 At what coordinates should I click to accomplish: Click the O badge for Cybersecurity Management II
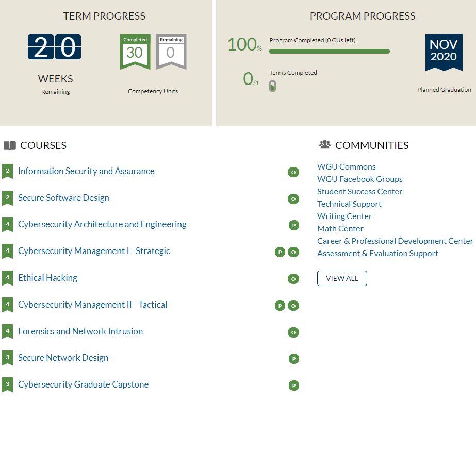point(293,306)
